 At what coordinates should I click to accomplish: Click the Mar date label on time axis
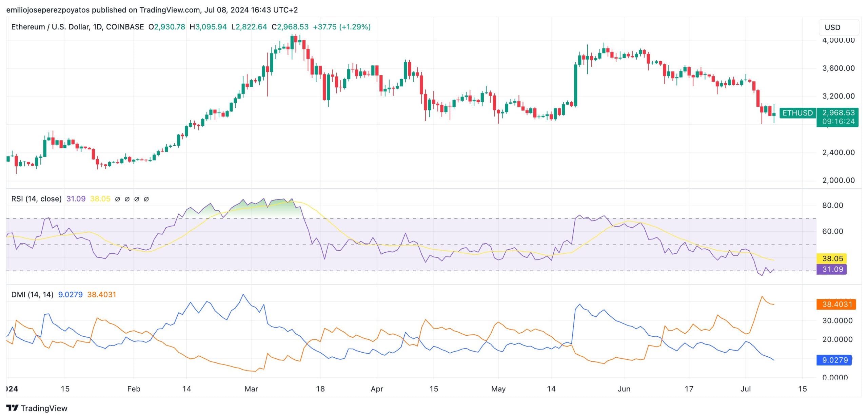point(251,389)
